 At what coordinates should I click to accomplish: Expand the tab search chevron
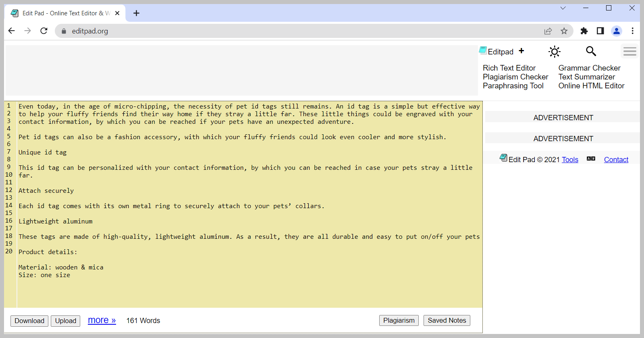click(x=563, y=8)
